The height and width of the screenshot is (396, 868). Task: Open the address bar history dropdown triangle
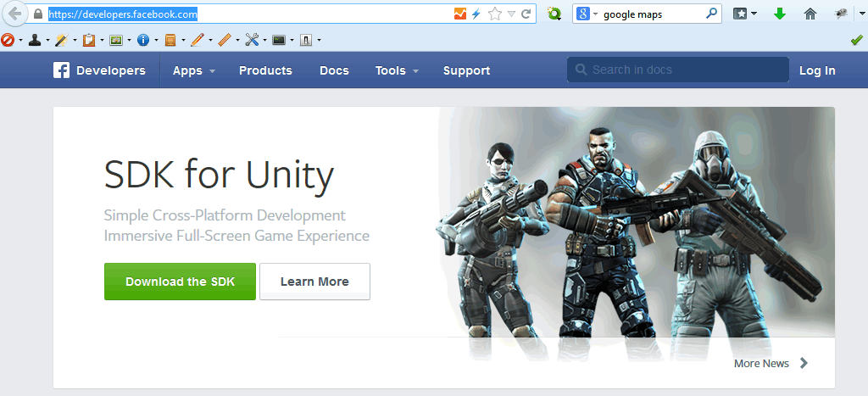tap(511, 14)
